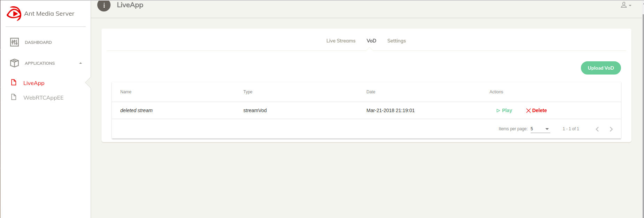The image size is (644, 218).
Task: Collapse the Applications section arrow
Action: [x=81, y=63]
